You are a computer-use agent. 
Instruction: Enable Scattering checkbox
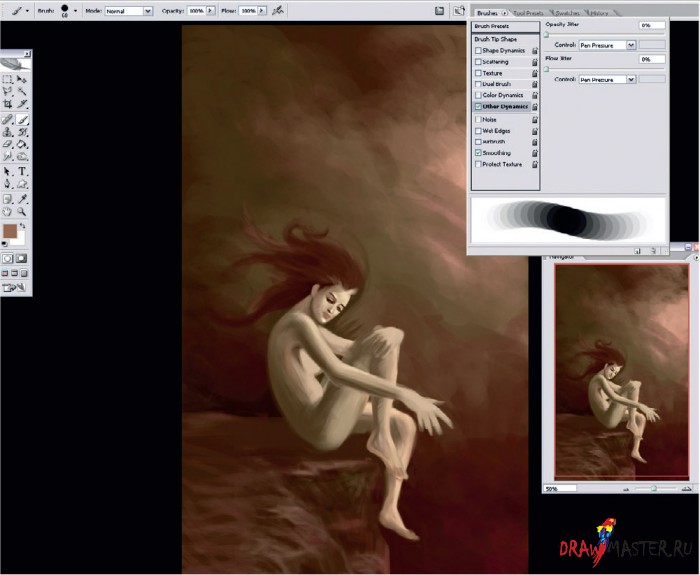pyautogui.click(x=478, y=62)
